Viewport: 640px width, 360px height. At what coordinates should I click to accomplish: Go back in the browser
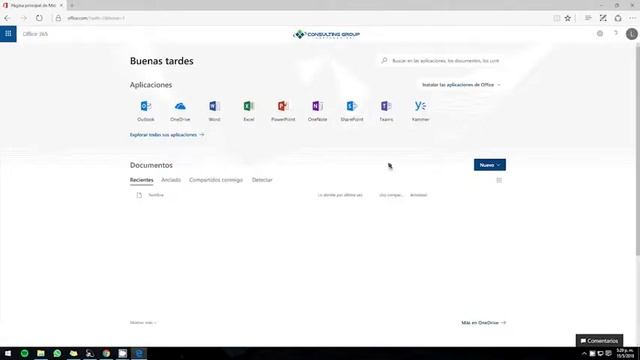pyautogui.click(x=7, y=18)
